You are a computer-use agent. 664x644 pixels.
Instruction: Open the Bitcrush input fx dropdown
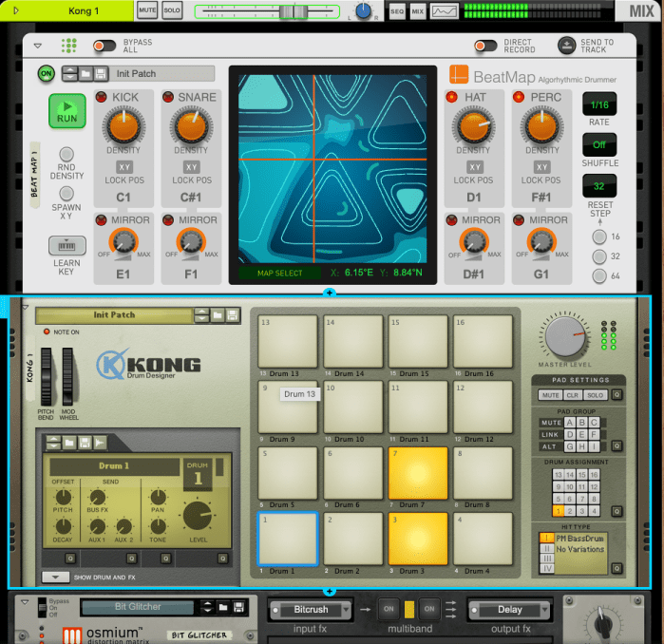[309, 609]
